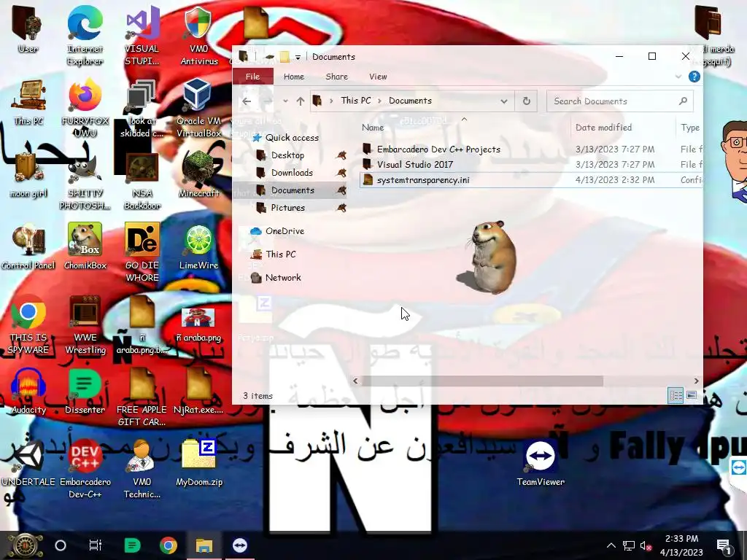
Task: Launch ChomikBox desktop shortcut
Action: 85,246
